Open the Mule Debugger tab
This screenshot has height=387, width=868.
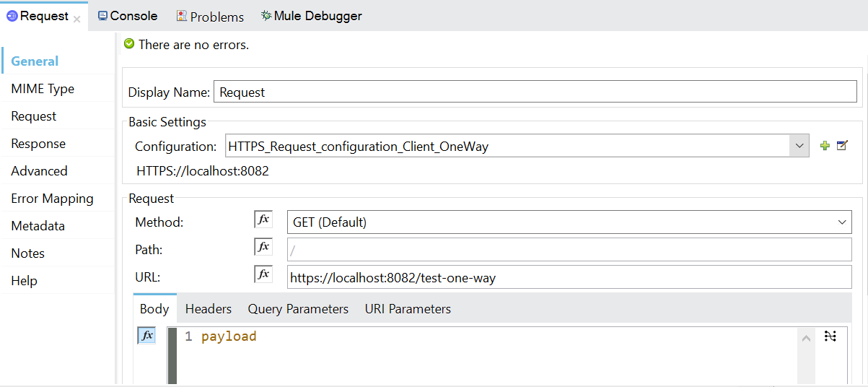pos(312,16)
